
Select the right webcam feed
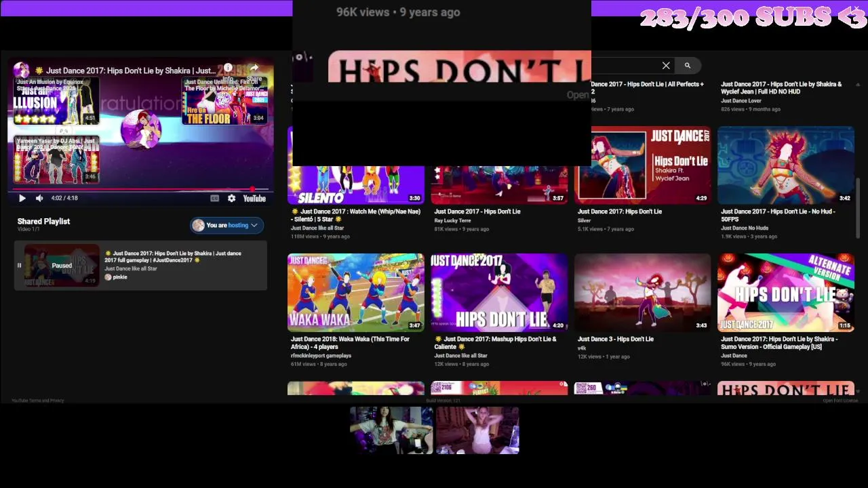[x=477, y=430]
